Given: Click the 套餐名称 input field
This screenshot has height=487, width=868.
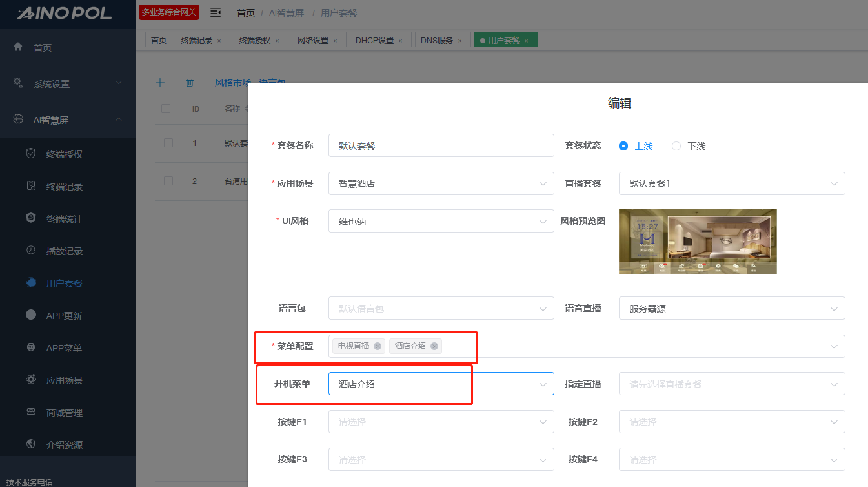Looking at the screenshot, I should click(441, 146).
